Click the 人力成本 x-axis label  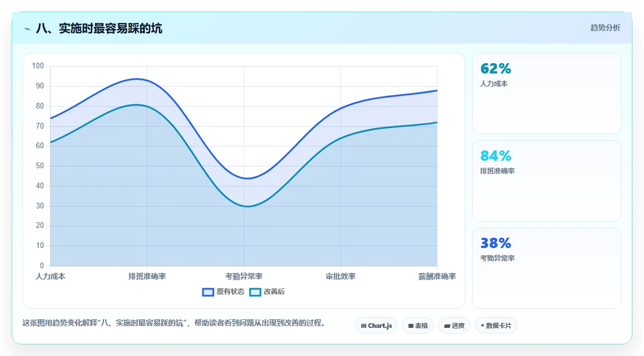[x=51, y=276]
